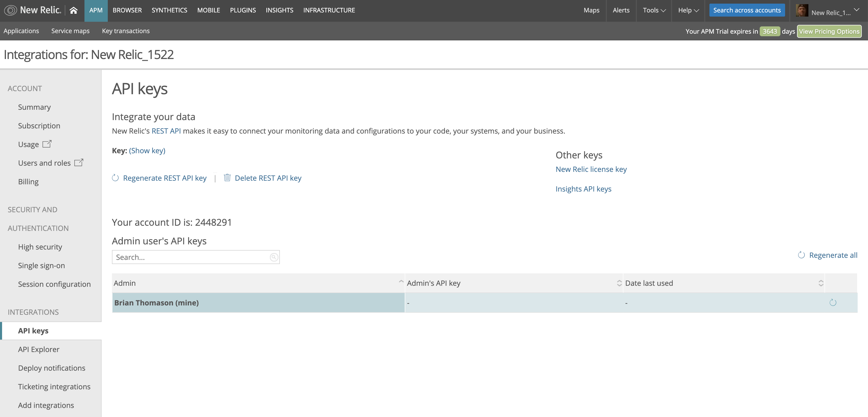Open New Relic license key link
This screenshot has width=868, height=417.
click(x=591, y=169)
